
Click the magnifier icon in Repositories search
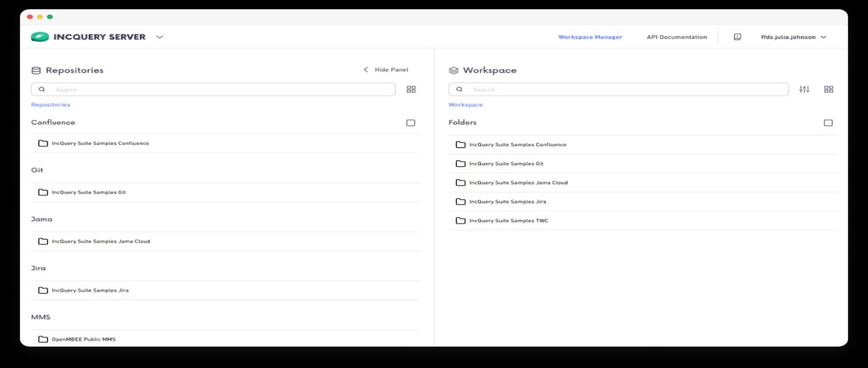[42, 89]
